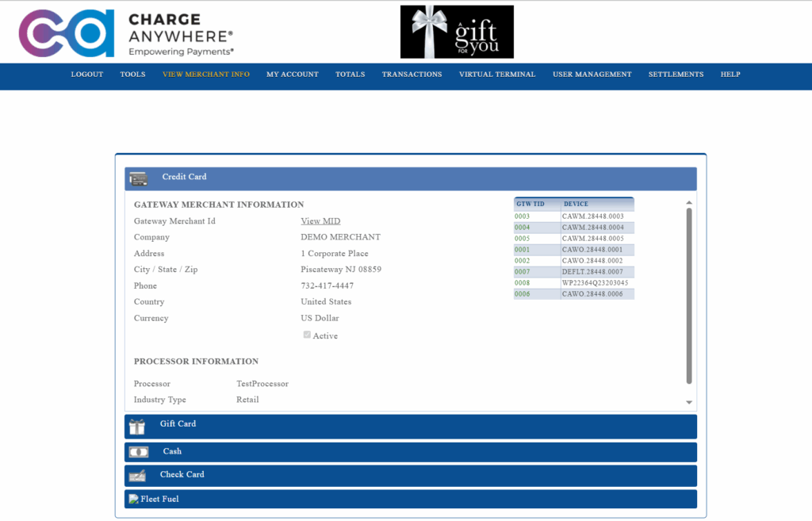Expand the Cash section
Image resolution: width=812 pixels, height=521 pixels.
click(172, 451)
